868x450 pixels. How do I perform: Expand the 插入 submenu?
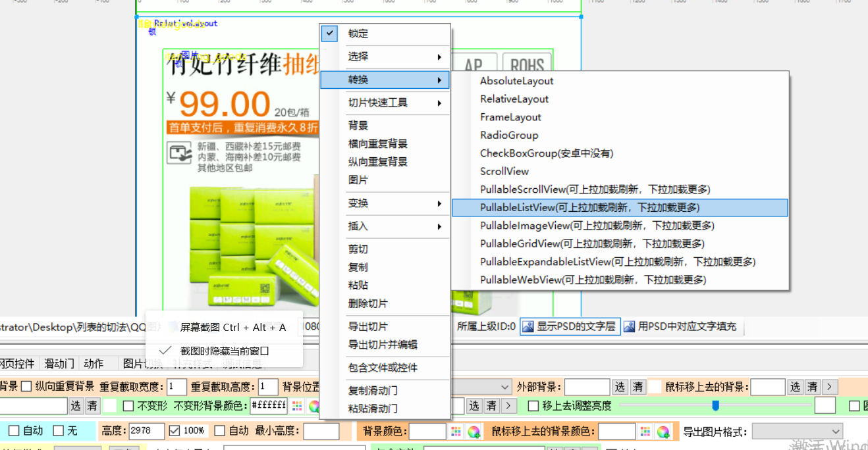(385, 226)
